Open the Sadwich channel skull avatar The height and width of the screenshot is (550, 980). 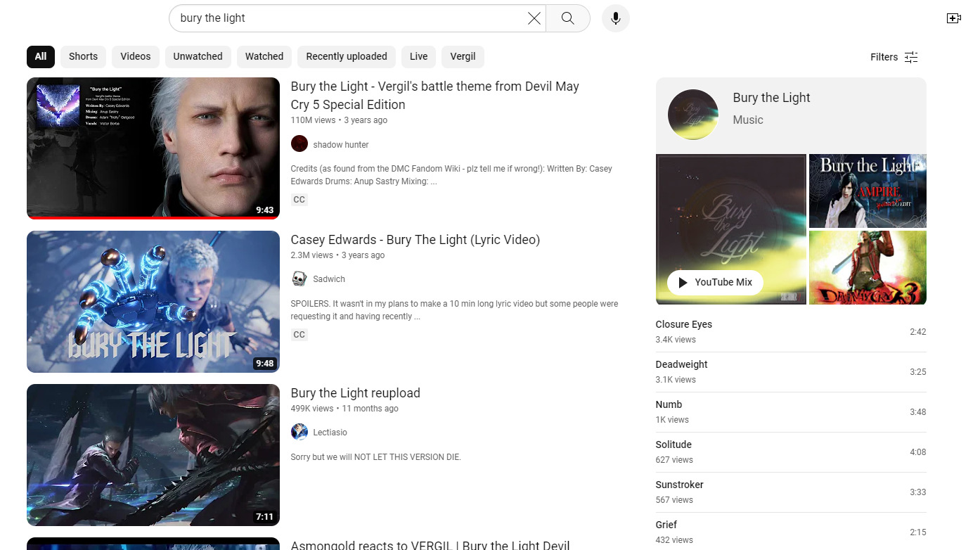(x=299, y=279)
